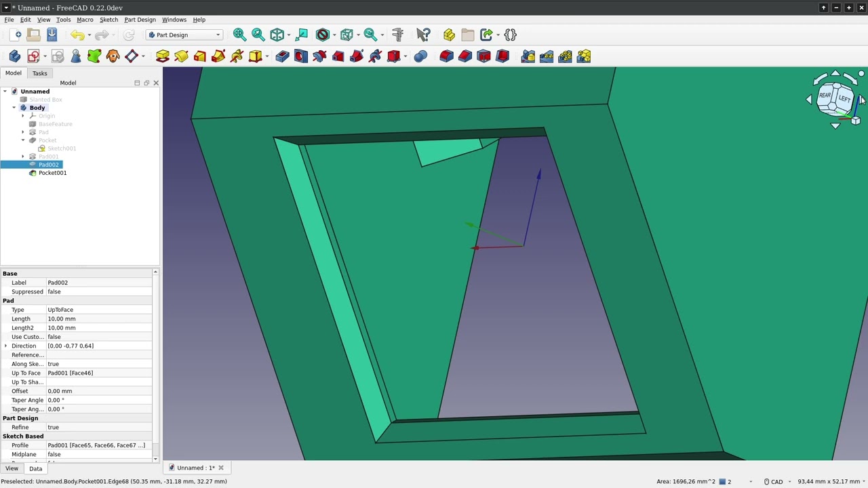868x488 pixels.
Task: Open the datum plane dropdown arrow
Action: (143, 56)
